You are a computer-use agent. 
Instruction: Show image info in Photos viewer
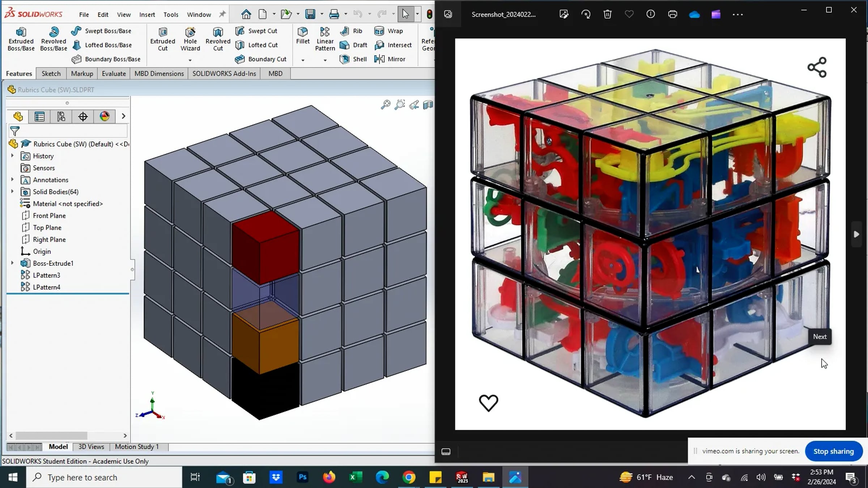tap(651, 14)
